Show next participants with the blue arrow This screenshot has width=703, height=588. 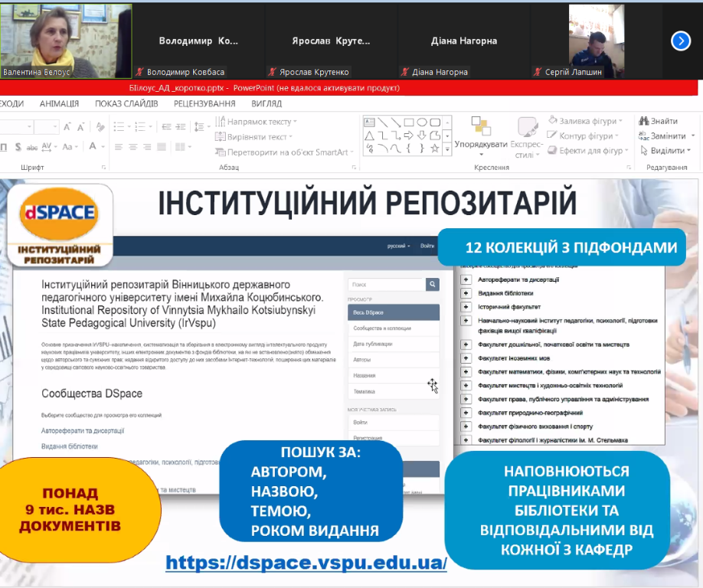coord(681,41)
